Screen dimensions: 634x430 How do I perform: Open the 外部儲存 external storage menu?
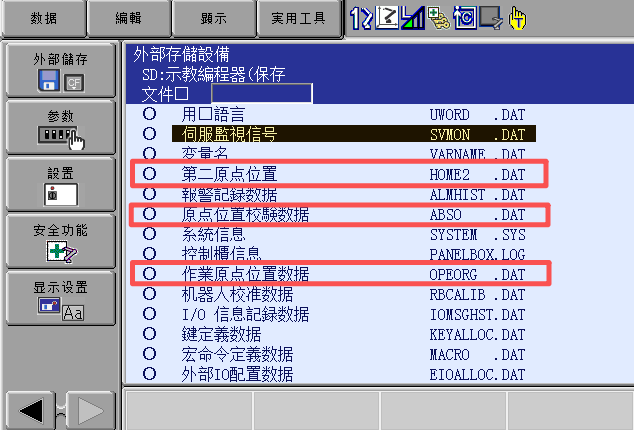[x=61, y=72]
